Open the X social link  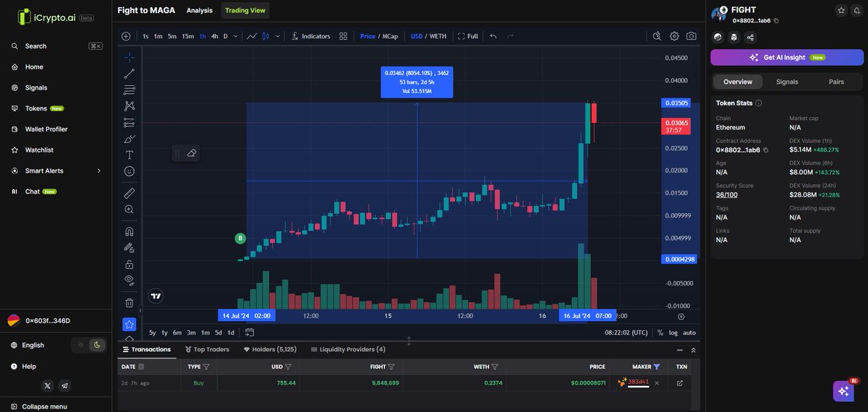click(x=48, y=386)
